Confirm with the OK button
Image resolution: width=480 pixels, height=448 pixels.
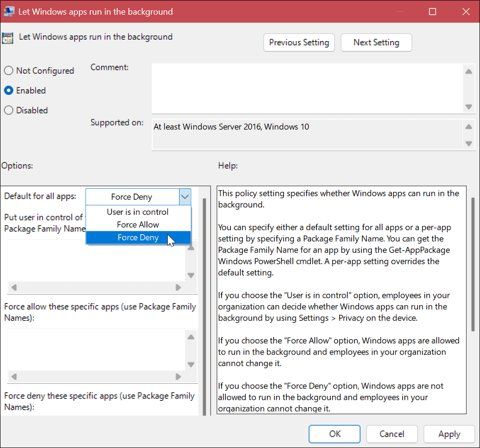coord(334,434)
